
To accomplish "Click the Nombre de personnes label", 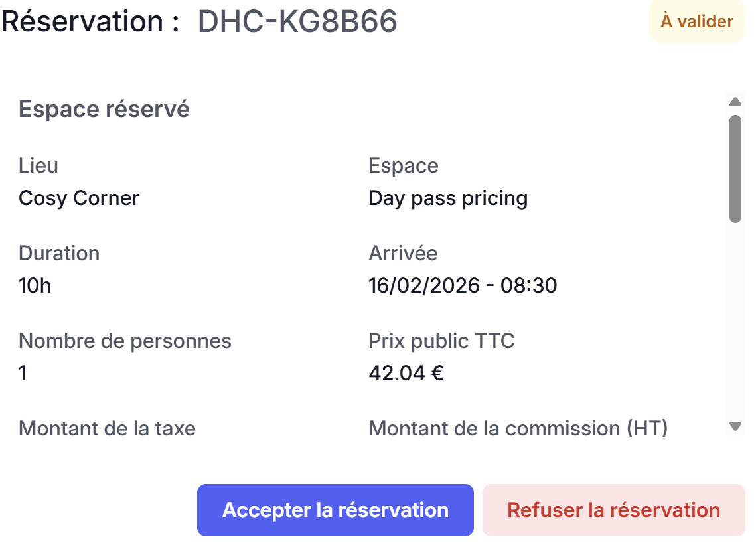I will click(125, 341).
